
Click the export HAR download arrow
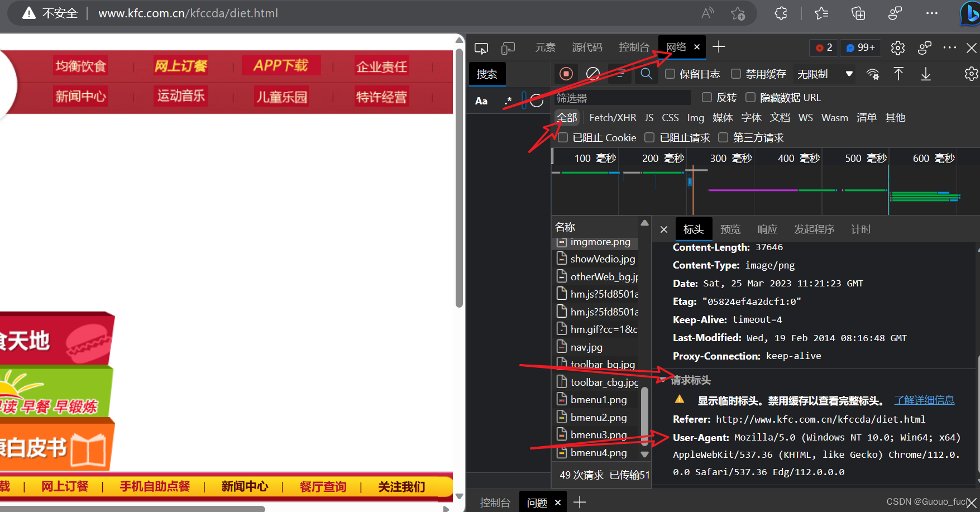coord(925,74)
